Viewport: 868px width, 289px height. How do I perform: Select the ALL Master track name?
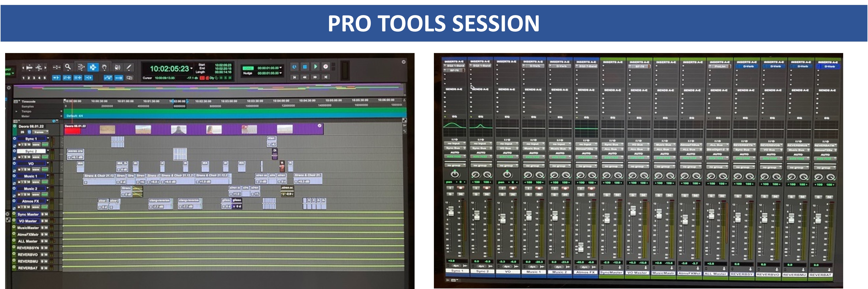(x=28, y=241)
